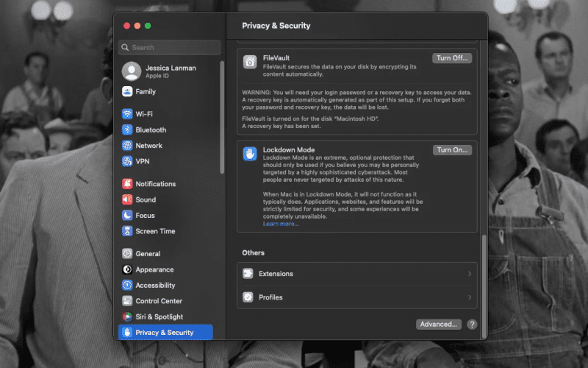Click the main pane scrollbar
The height and width of the screenshot is (368, 588).
click(x=484, y=286)
